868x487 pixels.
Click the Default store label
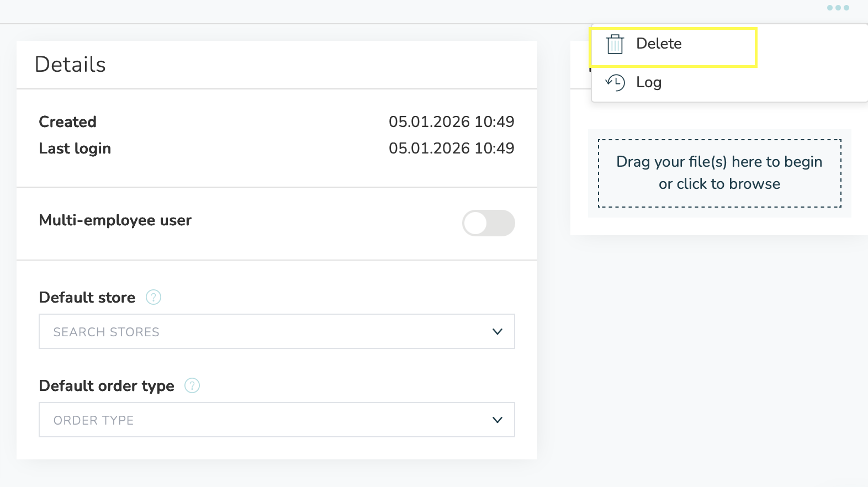(87, 298)
